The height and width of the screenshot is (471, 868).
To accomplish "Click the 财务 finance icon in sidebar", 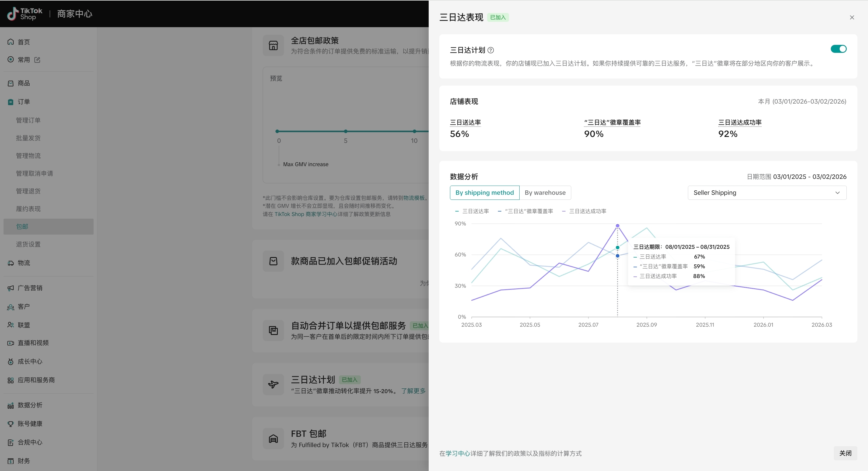I will pos(11,461).
